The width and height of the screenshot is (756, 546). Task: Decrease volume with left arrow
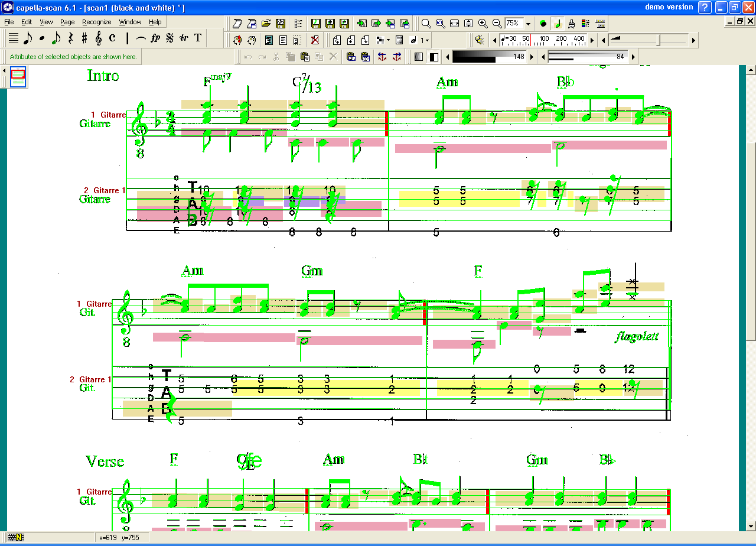coord(604,40)
